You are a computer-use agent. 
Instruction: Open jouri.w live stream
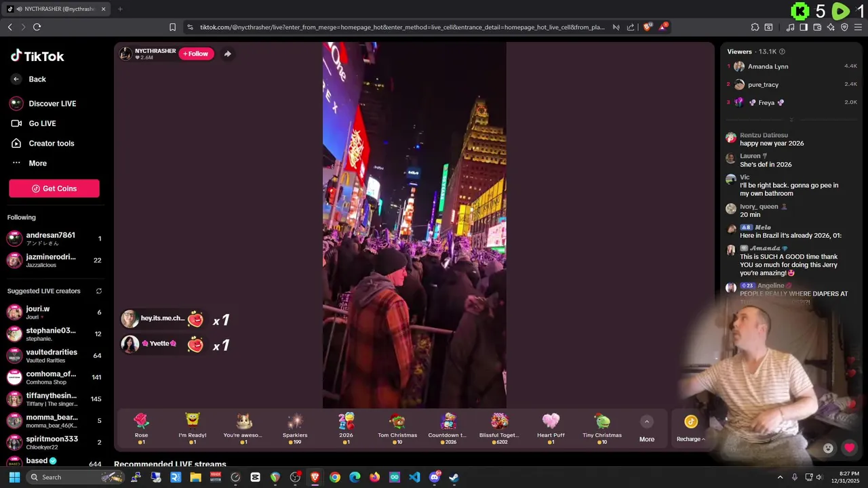click(x=54, y=312)
